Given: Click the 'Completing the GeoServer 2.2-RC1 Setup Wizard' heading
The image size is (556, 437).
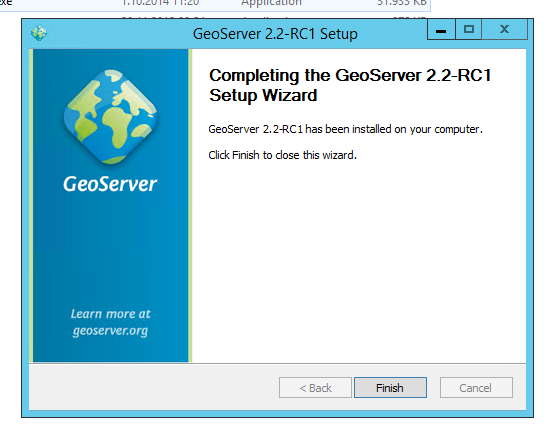Looking at the screenshot, I should pos(350,85).
